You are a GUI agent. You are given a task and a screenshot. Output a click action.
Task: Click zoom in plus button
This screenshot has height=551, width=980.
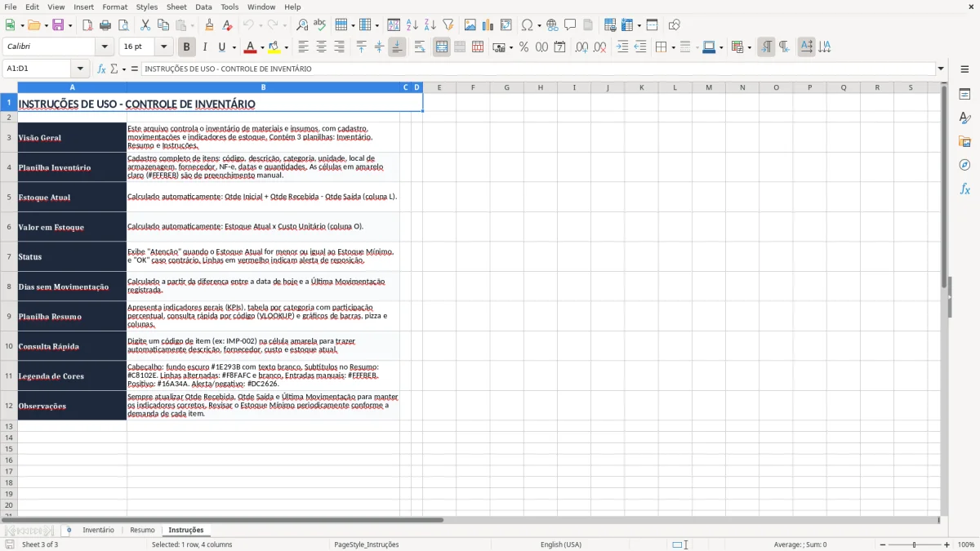947,544
